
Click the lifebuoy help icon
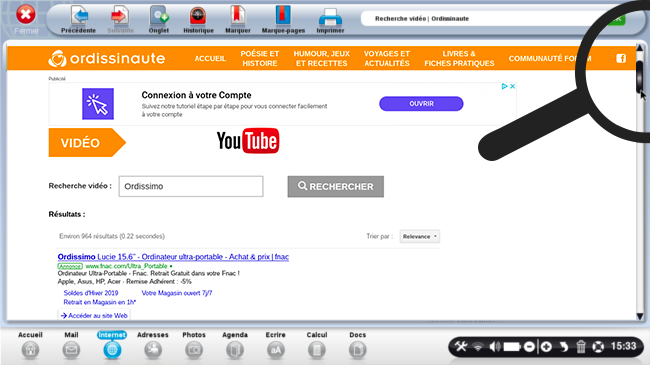598,346
